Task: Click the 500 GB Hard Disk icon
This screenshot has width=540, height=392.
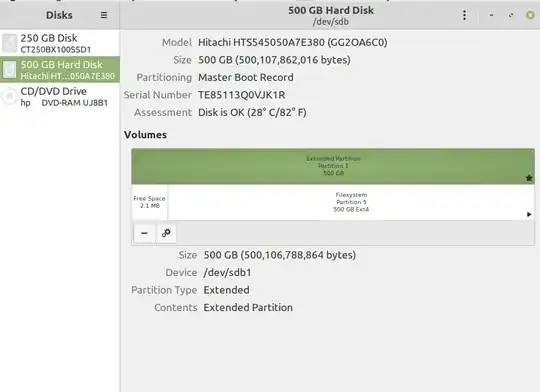Action: point(9,70)
